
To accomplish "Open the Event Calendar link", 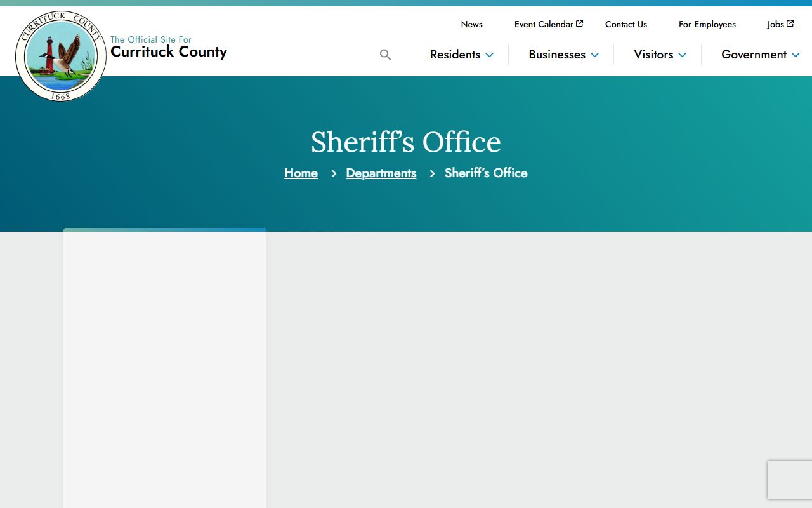I will pos(544,24).
